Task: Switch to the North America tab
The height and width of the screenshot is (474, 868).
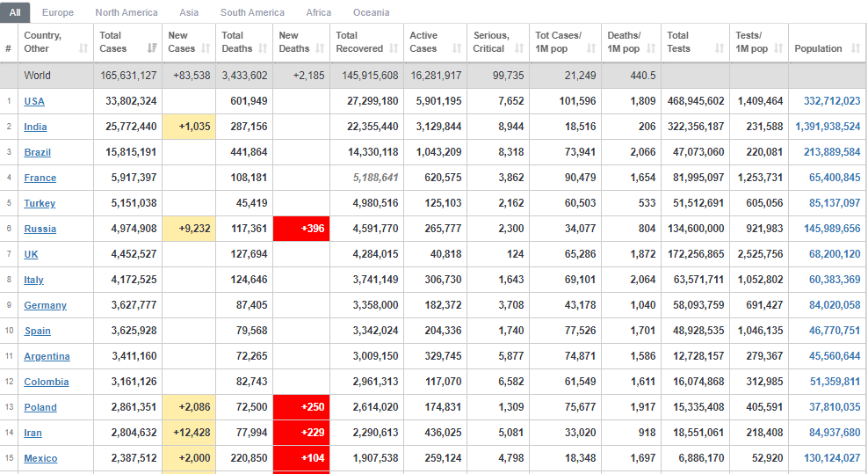Action: pyautogui.click(x=127, y=12)
